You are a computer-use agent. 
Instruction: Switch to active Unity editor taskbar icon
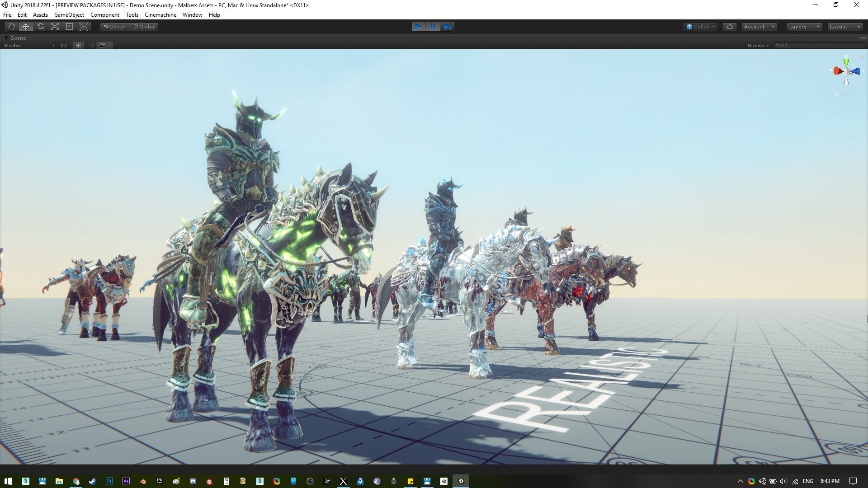pos(461,481)
